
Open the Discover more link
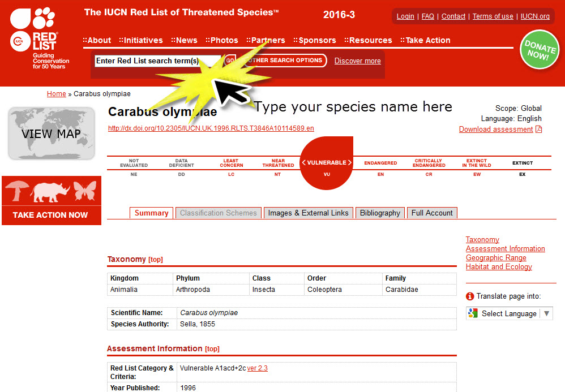[x=357, y=61]
